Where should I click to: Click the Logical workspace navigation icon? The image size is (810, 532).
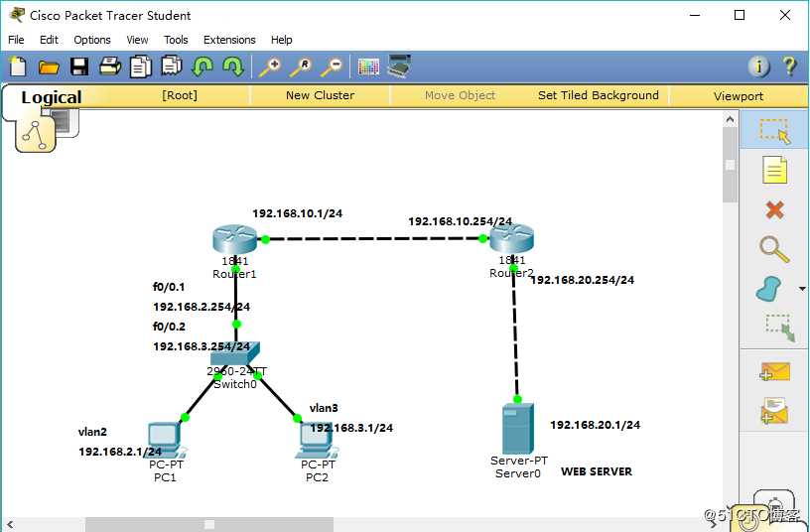coord(35,135)
